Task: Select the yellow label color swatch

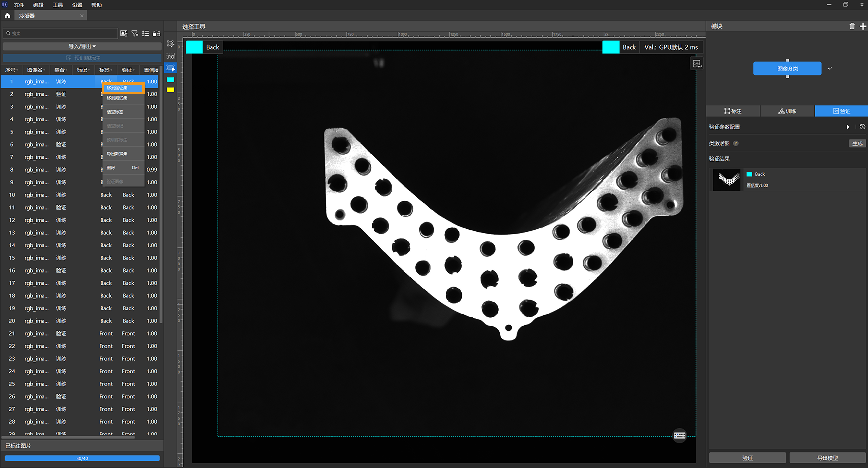Action: [x=171, y=90]
